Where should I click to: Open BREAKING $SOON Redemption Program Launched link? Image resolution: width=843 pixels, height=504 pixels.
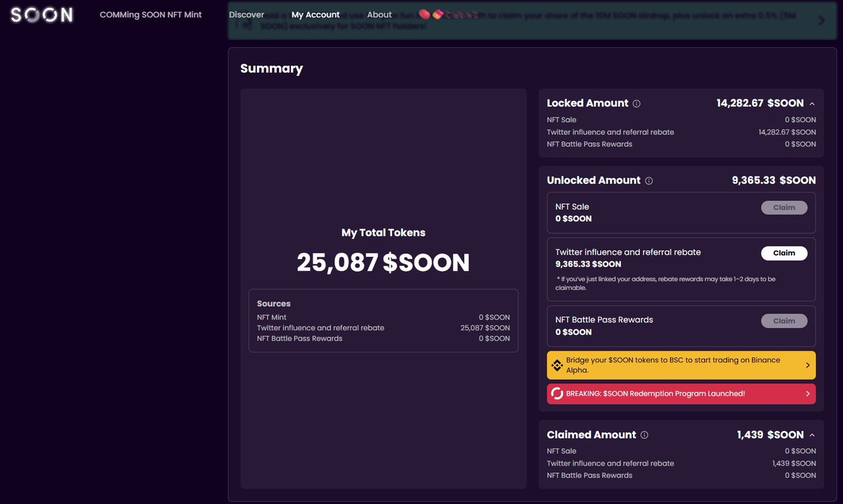pos(681,394)
